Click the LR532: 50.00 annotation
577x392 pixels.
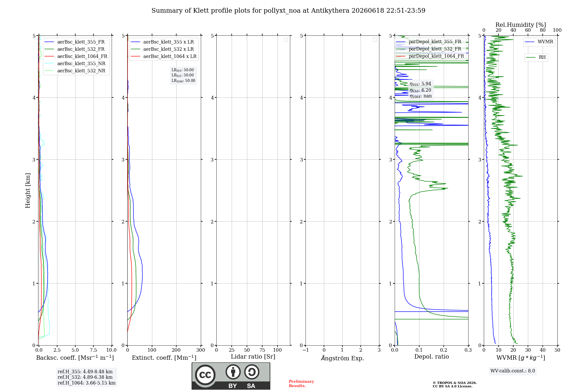pyautogui.click(x=183, y=75)
